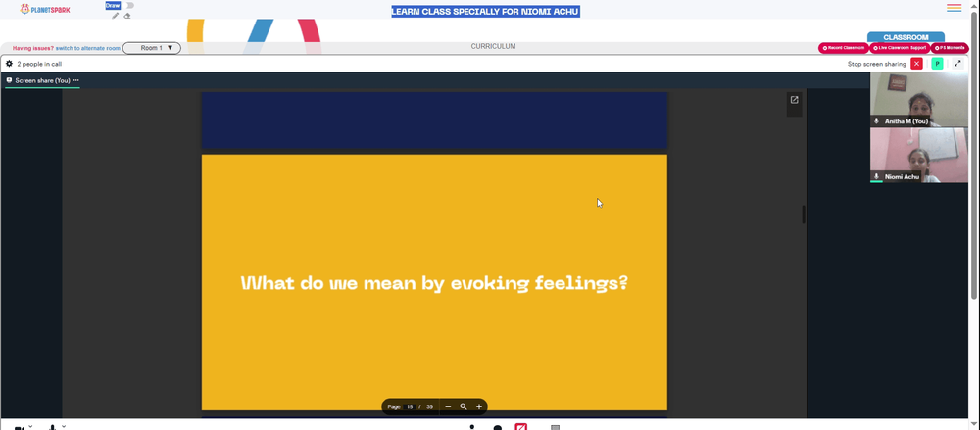
Task: Click the magnifier zoom reset icon
Action: click(464, 406)
